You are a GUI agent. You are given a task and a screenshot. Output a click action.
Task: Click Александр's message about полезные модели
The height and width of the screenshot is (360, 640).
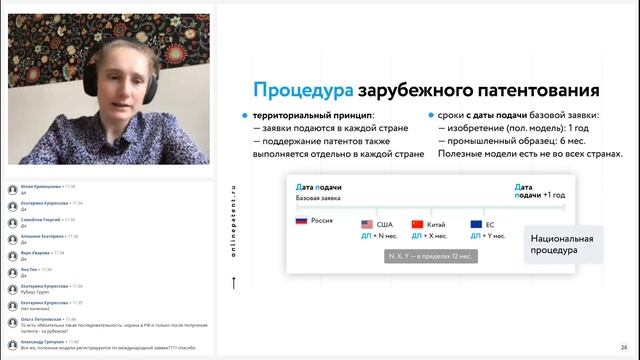pos(108,348)
